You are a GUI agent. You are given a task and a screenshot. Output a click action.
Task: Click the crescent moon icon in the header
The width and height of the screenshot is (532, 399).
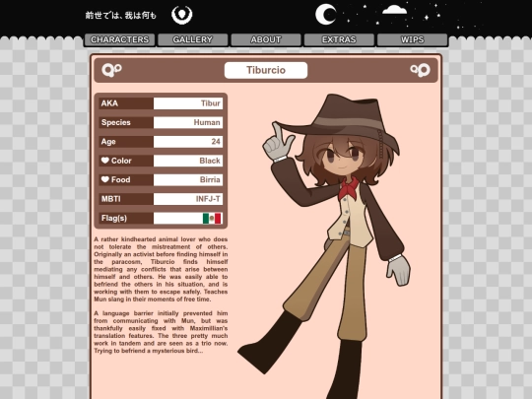[326, 15]
